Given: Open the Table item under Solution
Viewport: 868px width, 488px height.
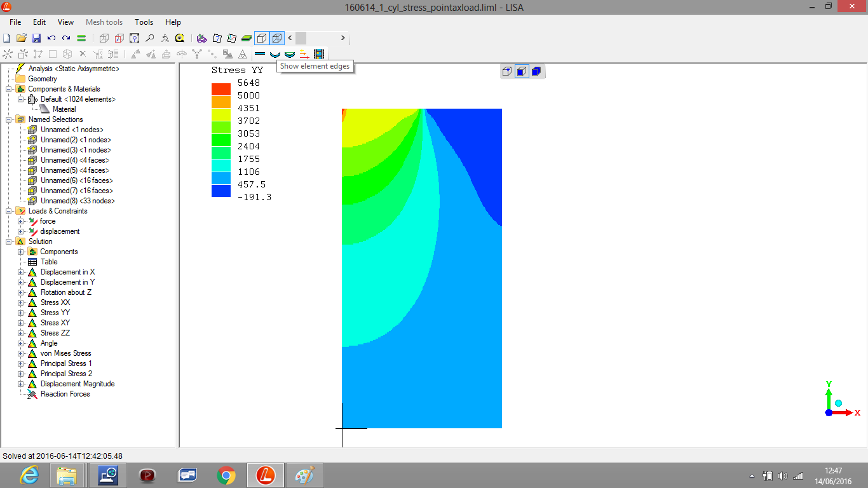Looking at the screenshot, I should 49,262.
